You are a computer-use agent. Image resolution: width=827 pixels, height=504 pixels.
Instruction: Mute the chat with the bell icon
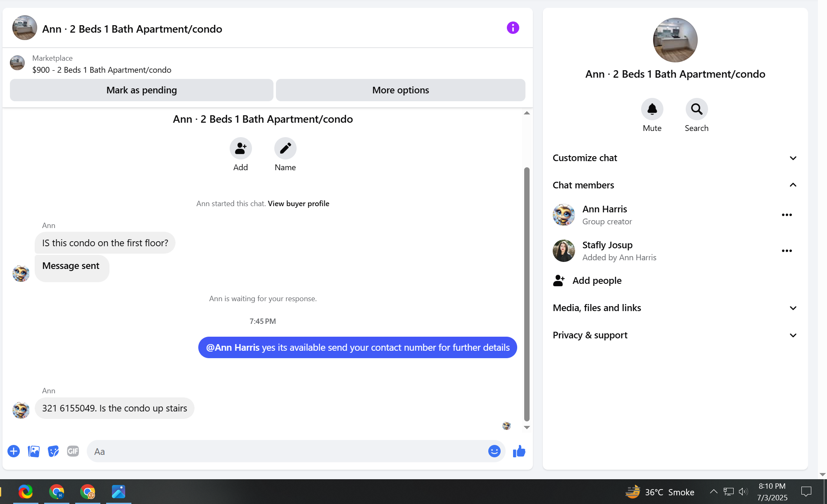point(652,109)
